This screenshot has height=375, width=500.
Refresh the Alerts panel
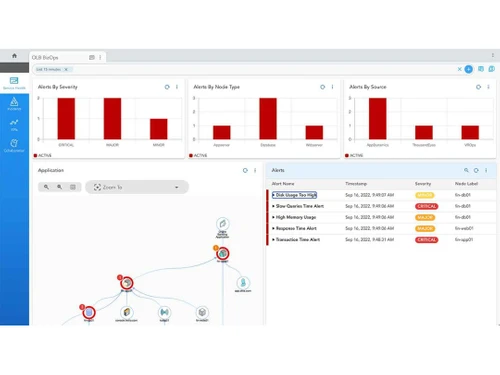pyautogui.click(x=476, y=170)
